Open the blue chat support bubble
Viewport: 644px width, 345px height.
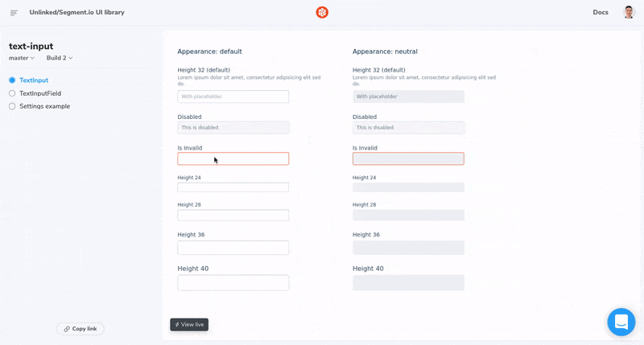point(621,322)
